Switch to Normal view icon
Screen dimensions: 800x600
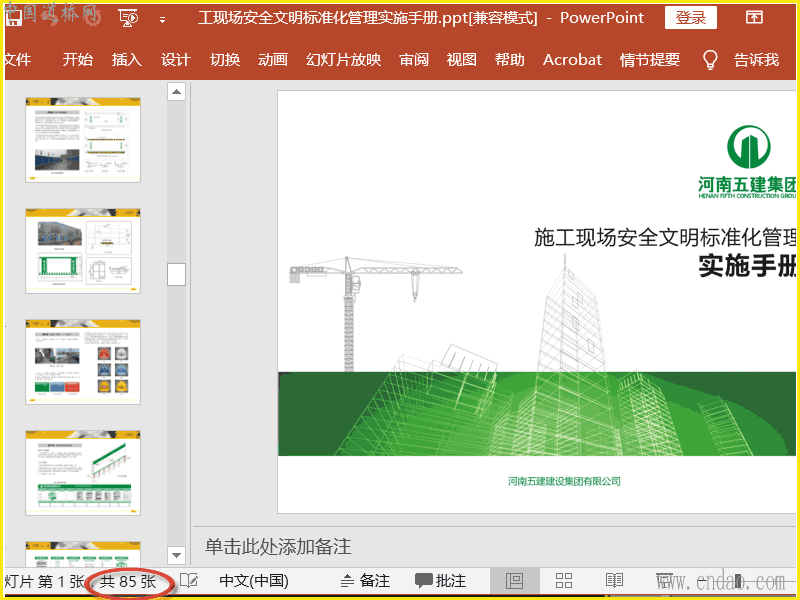pos(514,581)
